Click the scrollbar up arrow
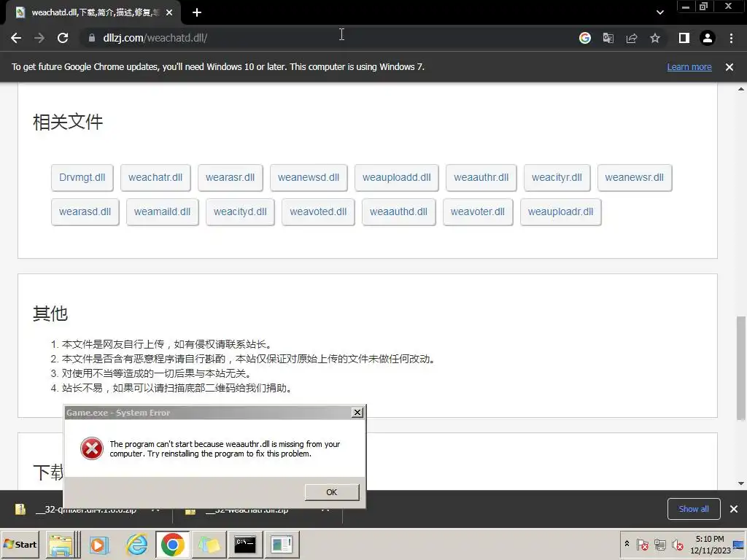747x560 pixels. [x=741, y=89]
